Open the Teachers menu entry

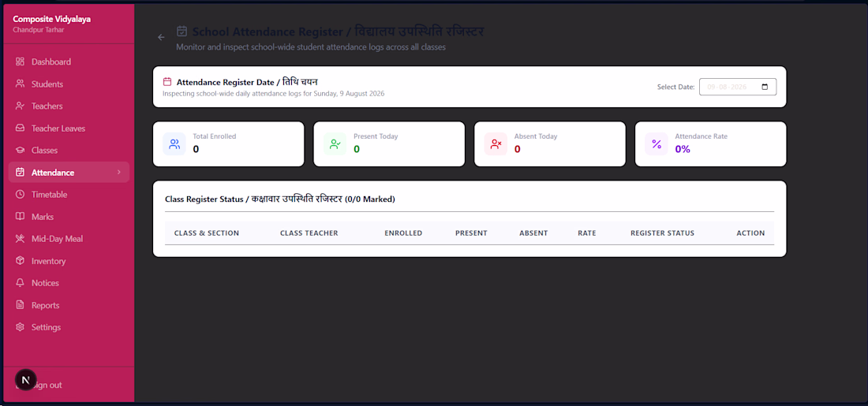(69, 106)
